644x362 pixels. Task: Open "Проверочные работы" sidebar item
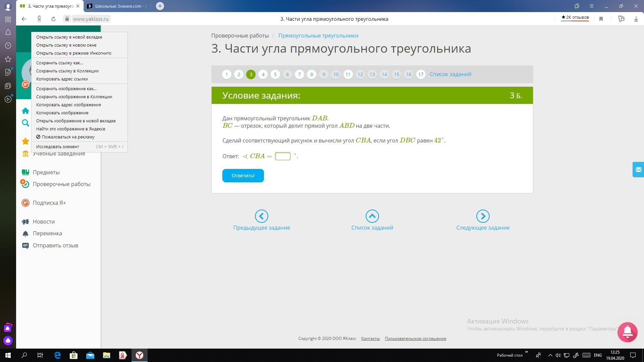click(61, 184)
